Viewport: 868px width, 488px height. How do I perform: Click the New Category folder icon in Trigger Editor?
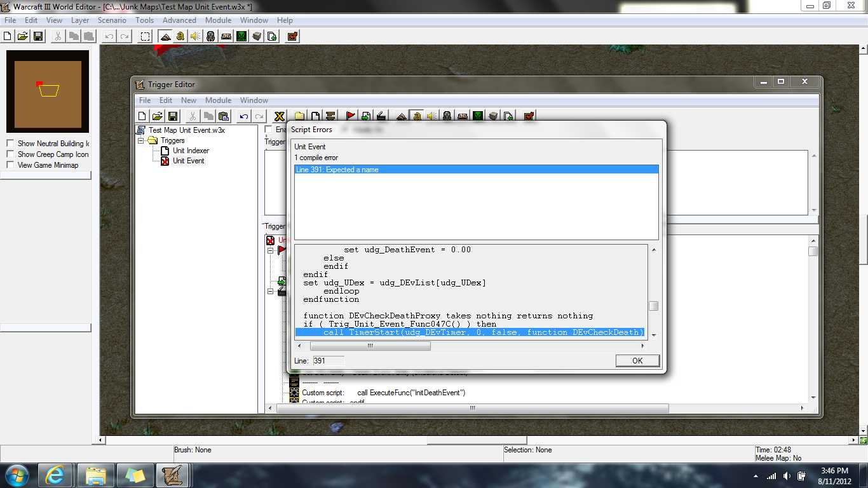pyautogui.click(x=299, y=116)
